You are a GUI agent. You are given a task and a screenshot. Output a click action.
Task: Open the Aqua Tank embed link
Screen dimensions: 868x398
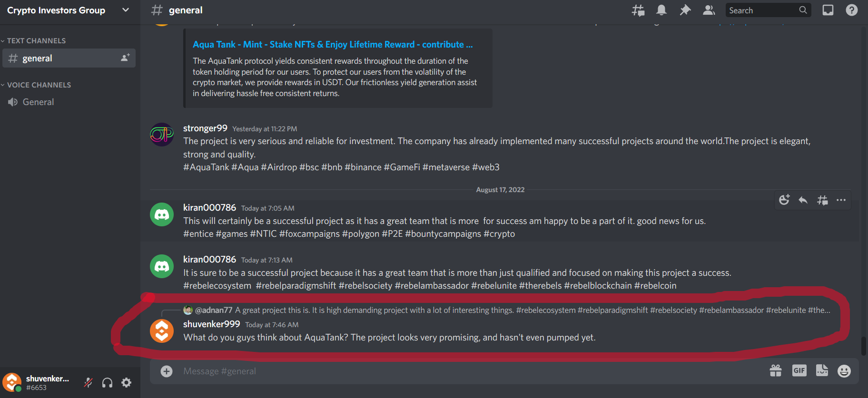coord(333,44)
